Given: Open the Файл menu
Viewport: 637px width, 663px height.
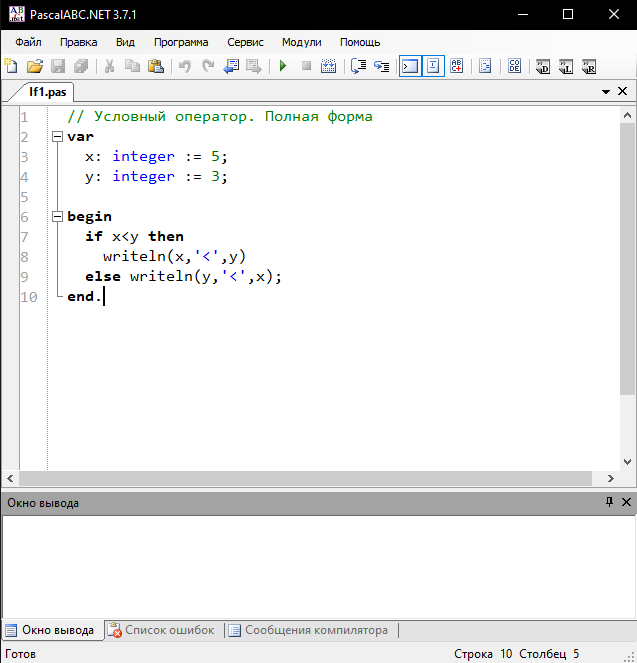Looking at the screenshot, I should [28, 42].
